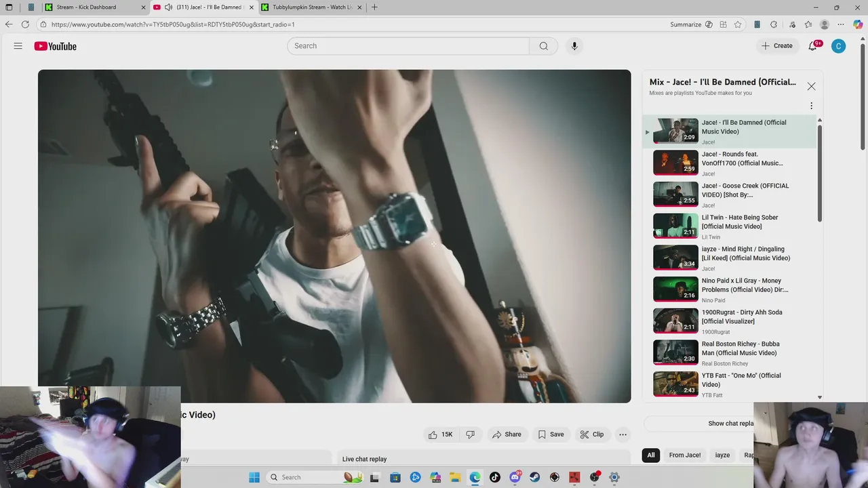This screenshot has width=868, height=488.
Task: Open browser extensions puzzle icon
Action: (774, 24)
